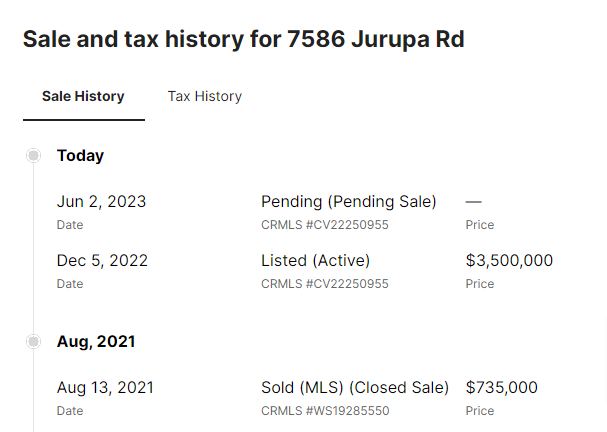The width and height of the screenshot is (607, 432).
Task: Click the $735,000 sold price
Action: pyautogui.click(x=501, y=387)
